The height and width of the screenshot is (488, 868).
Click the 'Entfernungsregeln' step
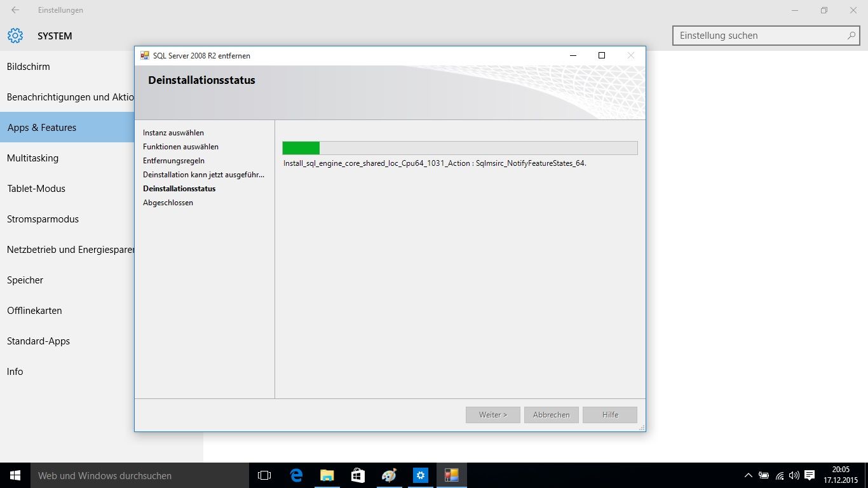173,161
